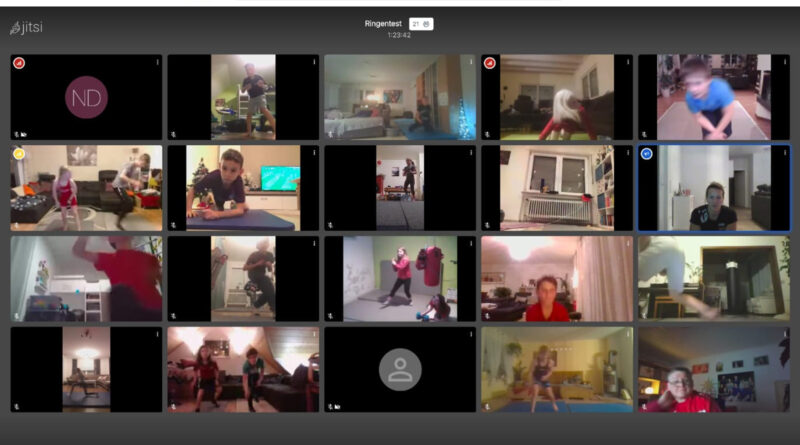The width and height of the screenshot is (800, 445).
Task: Select the tile with the white dog
Action: pyautogui.click(x=557, y=97)
